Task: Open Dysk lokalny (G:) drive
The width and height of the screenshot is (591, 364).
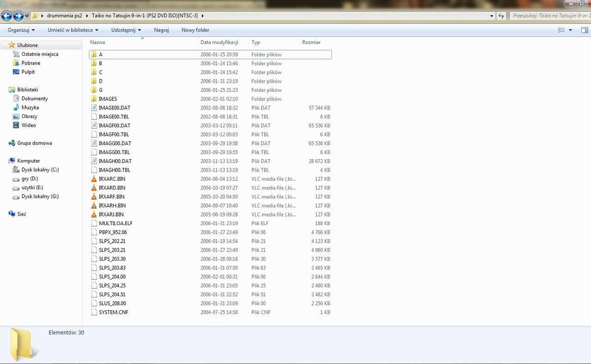Action: [x=40, y=196]
